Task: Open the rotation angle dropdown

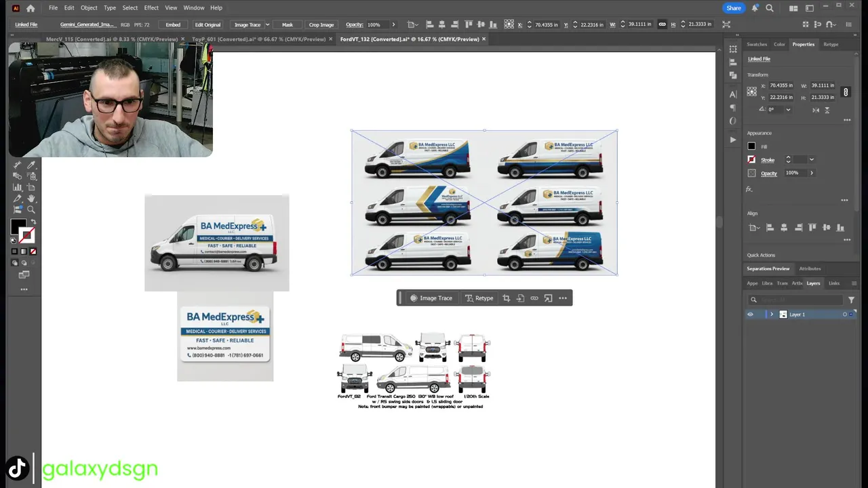Action: pos(788,110)
